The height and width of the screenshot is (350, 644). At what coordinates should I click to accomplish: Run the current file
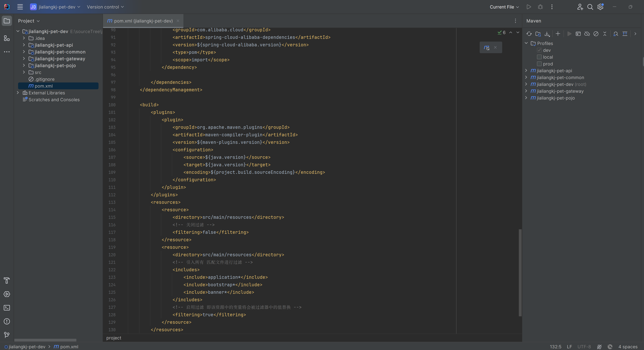(529, 7)
